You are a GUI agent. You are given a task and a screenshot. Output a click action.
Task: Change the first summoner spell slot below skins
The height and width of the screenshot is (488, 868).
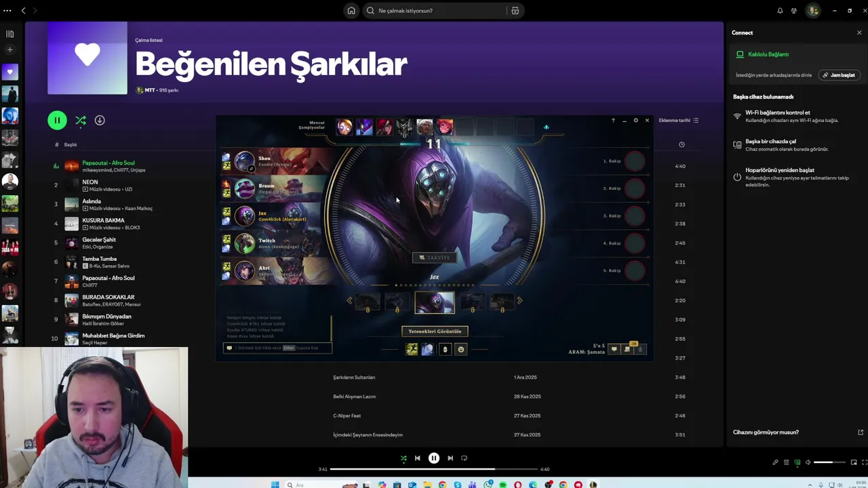[x=412, y=349]
